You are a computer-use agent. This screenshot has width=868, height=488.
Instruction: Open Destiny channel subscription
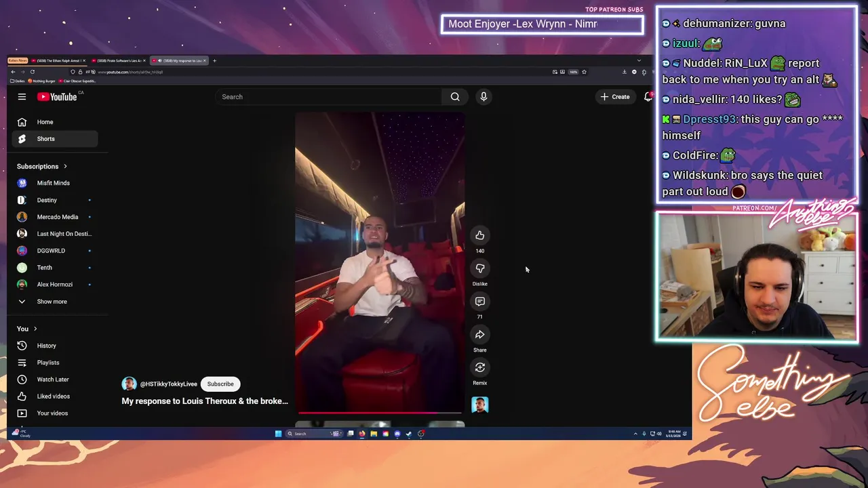(54, 200)
